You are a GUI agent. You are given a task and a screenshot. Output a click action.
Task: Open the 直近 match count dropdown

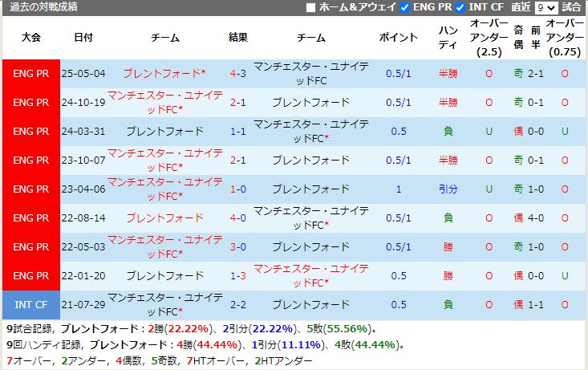[546, 7]
